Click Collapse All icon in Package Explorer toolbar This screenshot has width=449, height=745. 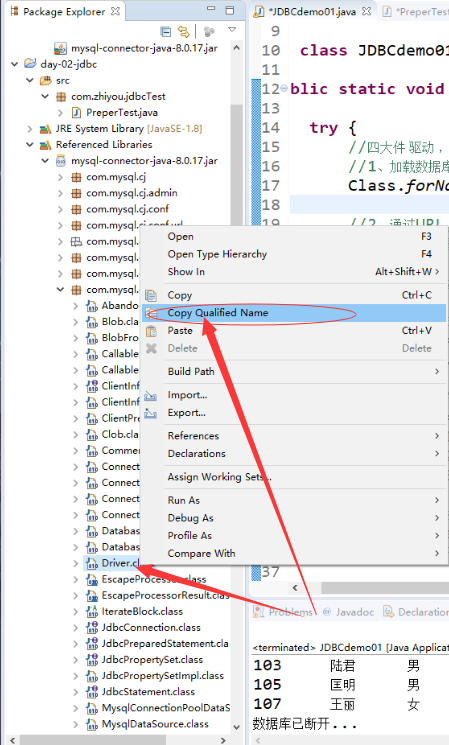tap(166, 32)
